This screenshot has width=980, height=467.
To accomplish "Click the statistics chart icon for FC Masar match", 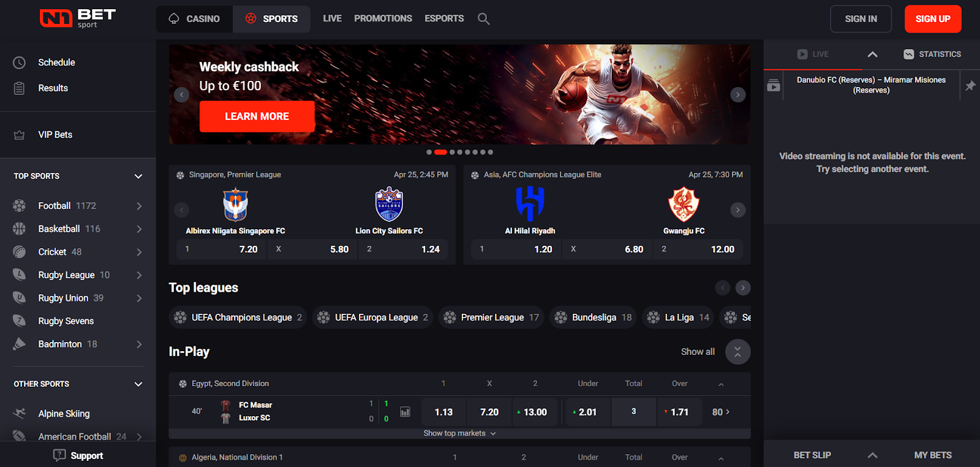I will tap(405, 412).
